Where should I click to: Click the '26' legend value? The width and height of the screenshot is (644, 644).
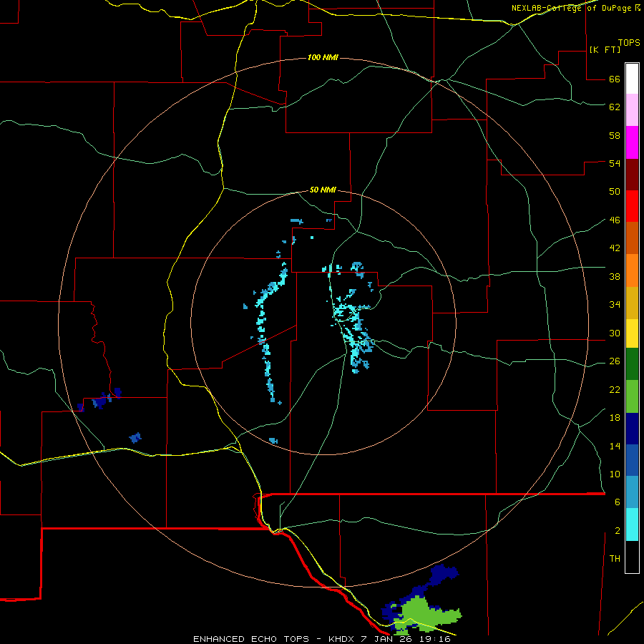click(x=615, y=361)
